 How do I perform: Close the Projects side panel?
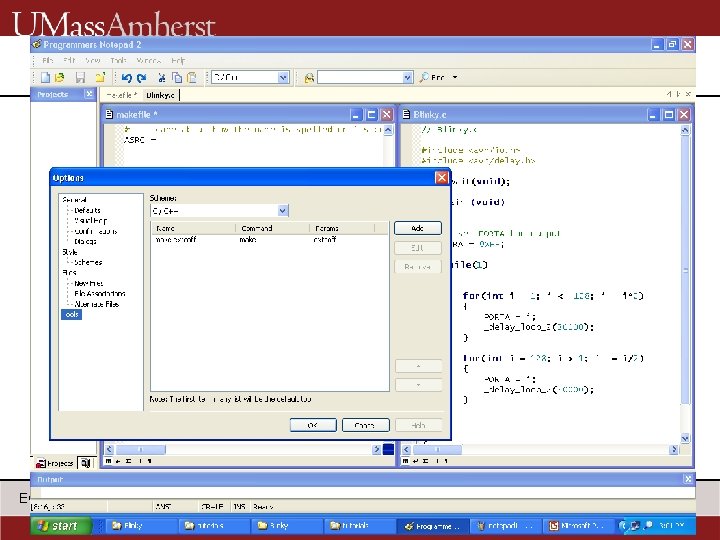click(89, 94)
